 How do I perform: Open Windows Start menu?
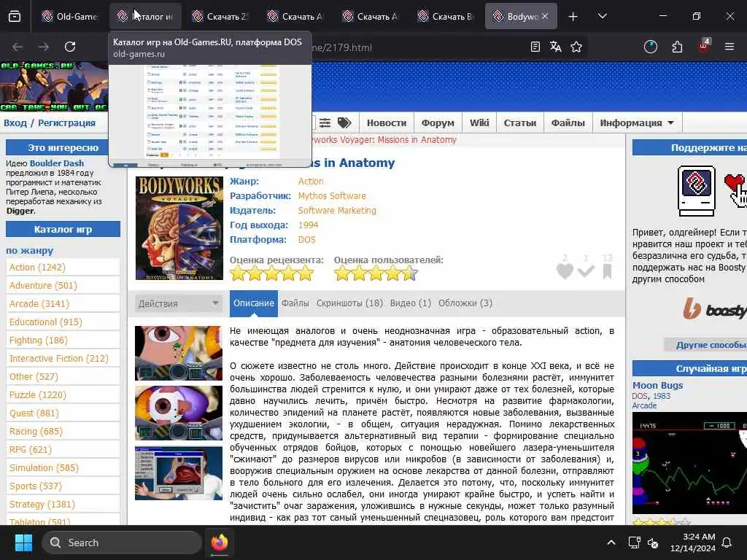pyautogui.click(x=23, y=542)
